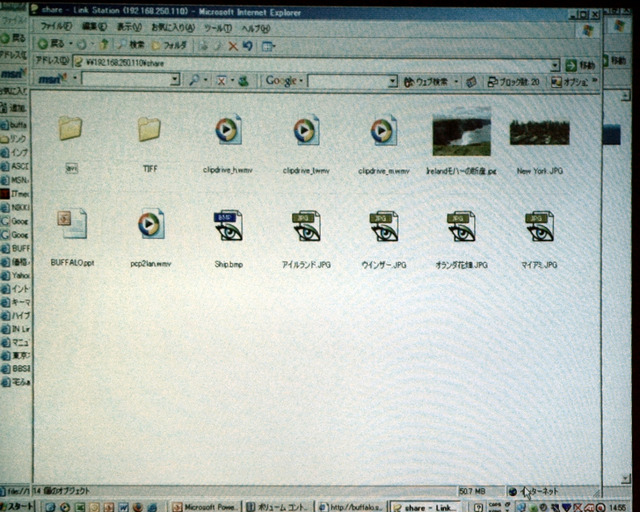The image size is (640, 512).
Task: Open the Google search box dropdown
Action: point(392,81)
